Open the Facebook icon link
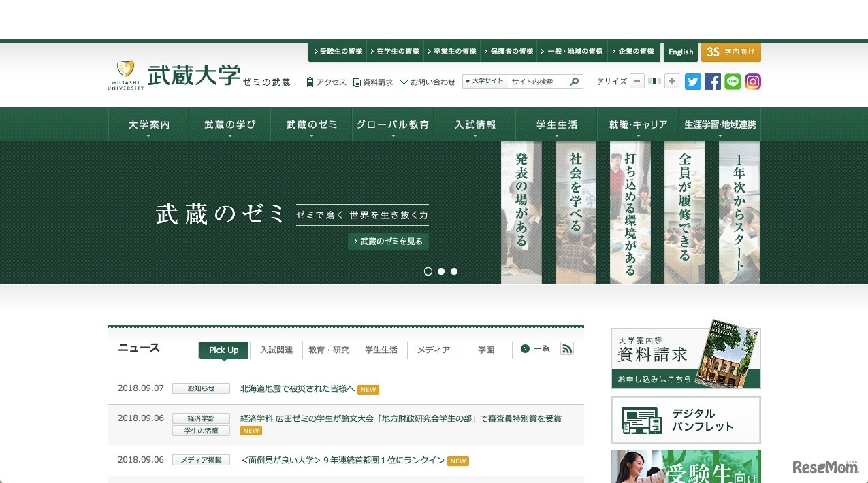Viewport: 868px width, 483px height. 712,82
